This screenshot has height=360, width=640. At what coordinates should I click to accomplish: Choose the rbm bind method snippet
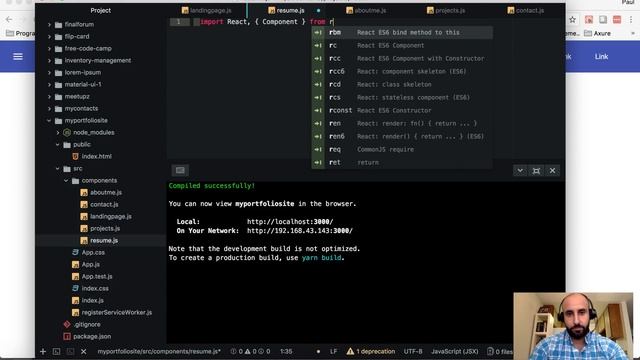tap(402, 32)
